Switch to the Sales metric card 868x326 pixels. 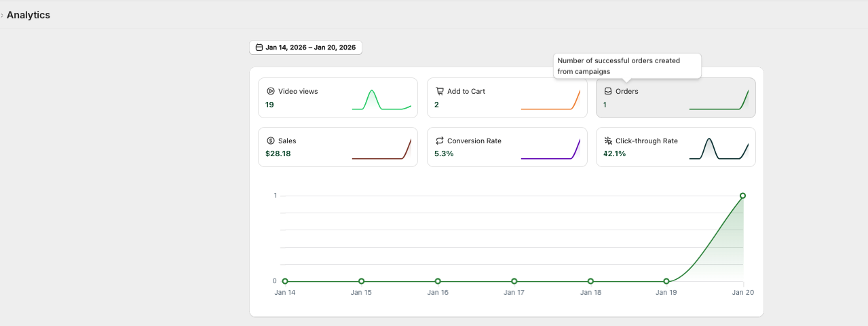(338, 147)
